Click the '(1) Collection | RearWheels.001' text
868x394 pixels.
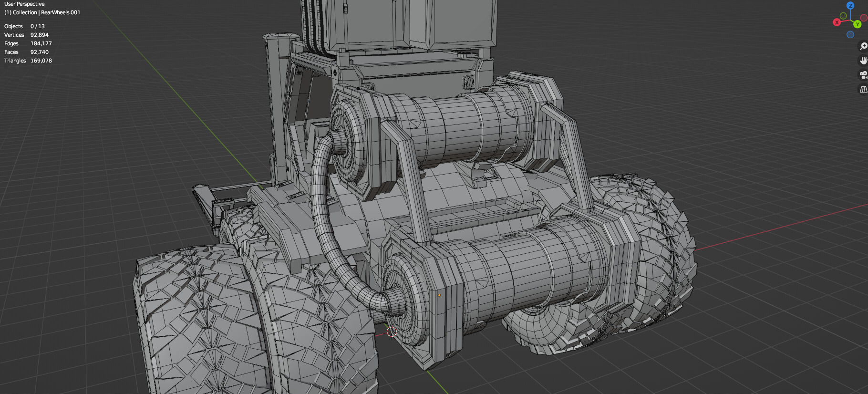coord(42,12)
